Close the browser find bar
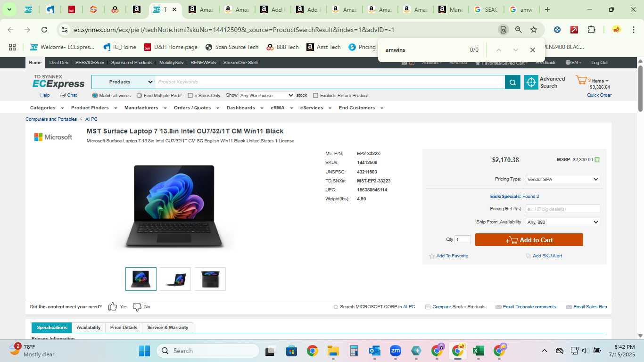 click(532, 50)
